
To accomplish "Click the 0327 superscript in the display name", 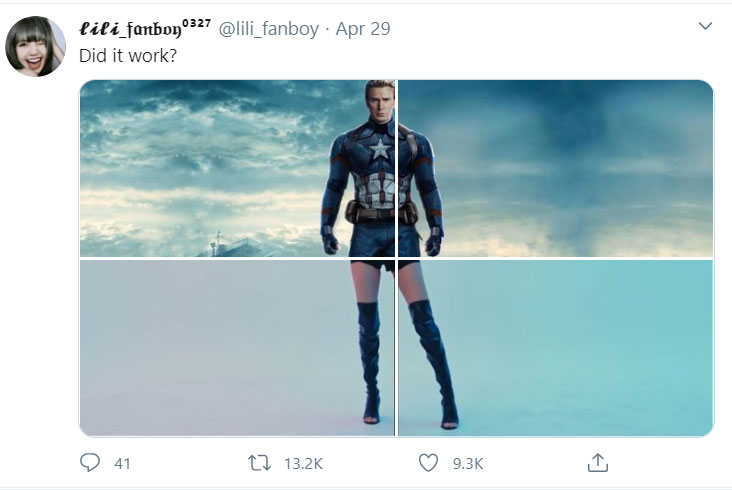I will [x=195, y=21].
